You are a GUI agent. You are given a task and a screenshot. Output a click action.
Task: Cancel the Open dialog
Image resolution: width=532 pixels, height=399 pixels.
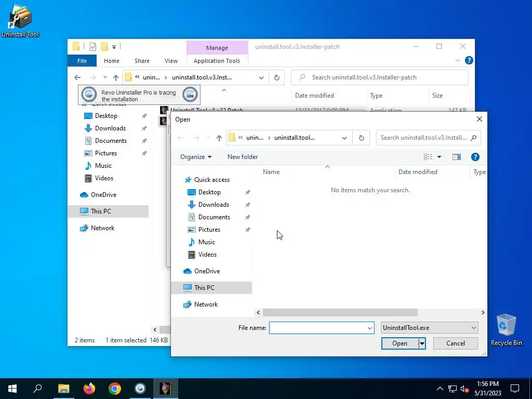455,343
